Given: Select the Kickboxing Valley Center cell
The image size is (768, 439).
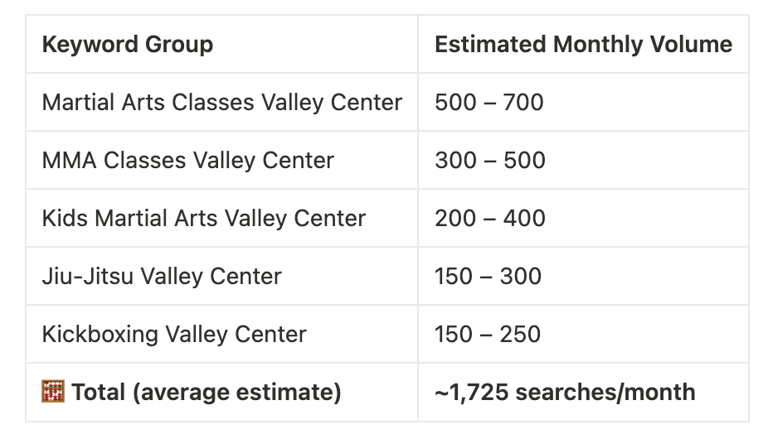Looking at the screenshot, I should (174, 334).
